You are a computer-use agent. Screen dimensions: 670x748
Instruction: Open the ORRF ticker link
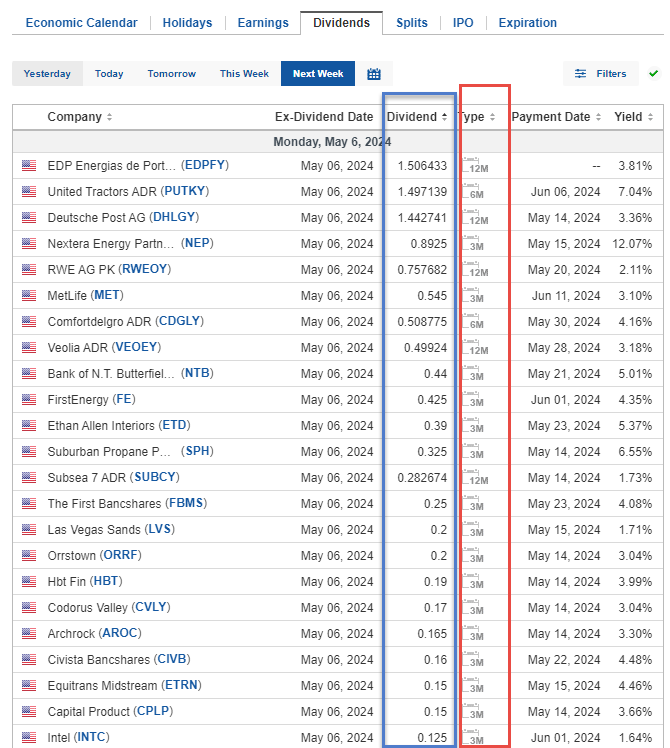click(120, 555)
